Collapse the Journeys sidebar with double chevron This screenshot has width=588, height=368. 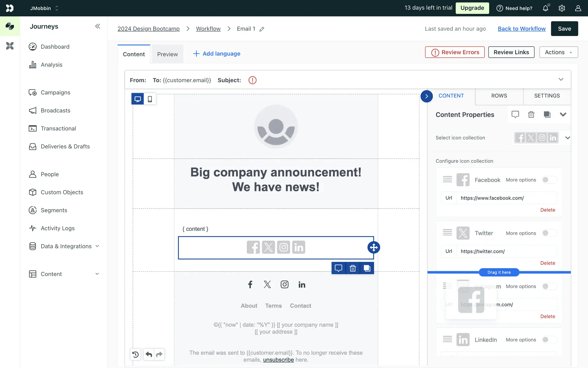point(97,26)
